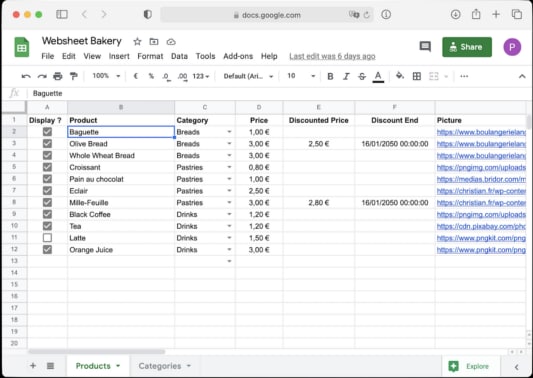Screen dimensions: 533x378
Task: Open the Baguette picture URL link
Action: (481, 132)
